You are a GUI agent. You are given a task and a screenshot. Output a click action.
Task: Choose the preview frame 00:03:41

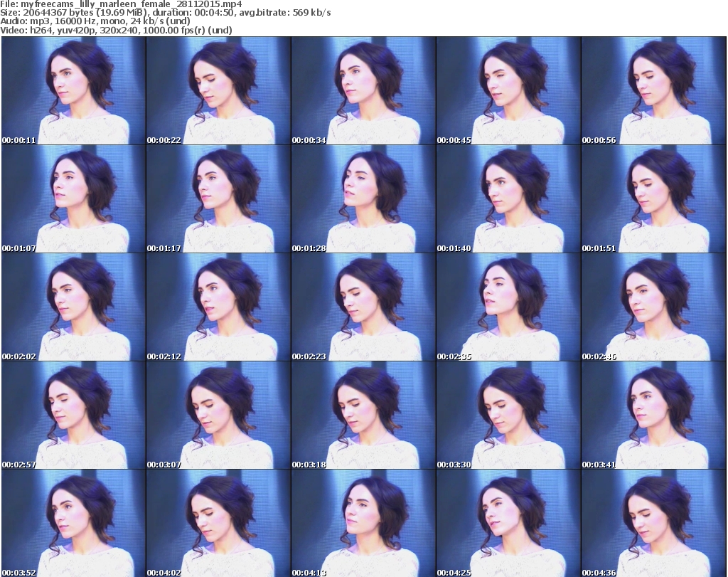pos(654,415)
